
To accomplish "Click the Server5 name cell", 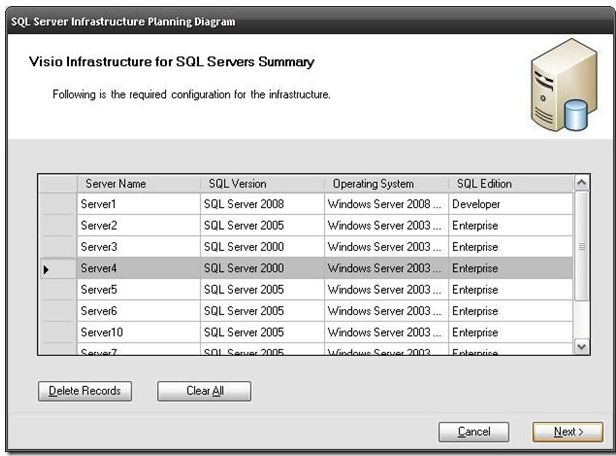I will tap(138, 290).
